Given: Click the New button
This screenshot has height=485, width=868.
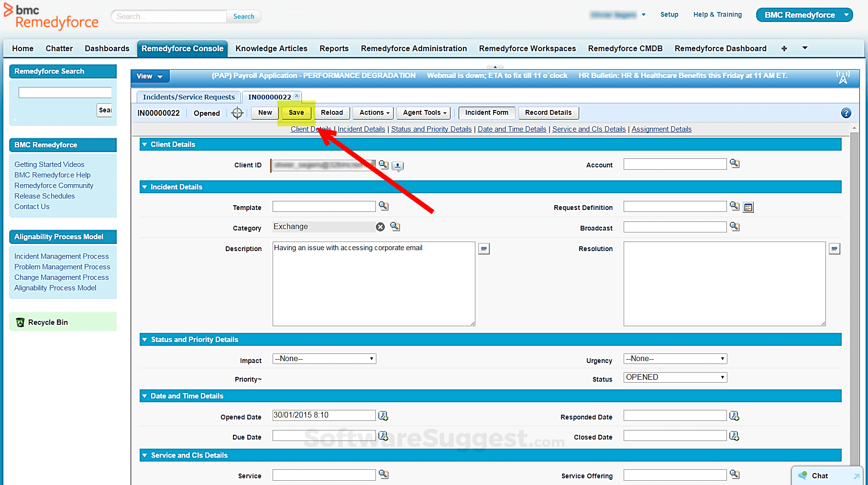Looking at the screenshot, I should [265, 113].
